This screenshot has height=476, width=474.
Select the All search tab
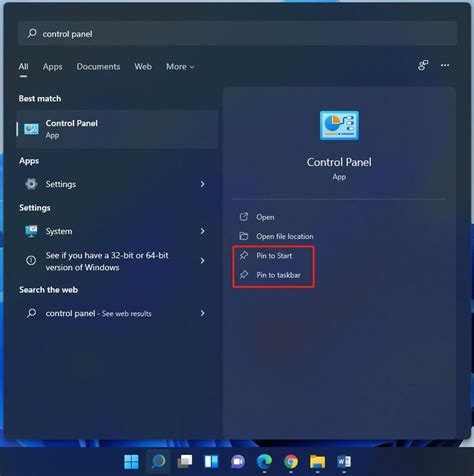[23, 67]
